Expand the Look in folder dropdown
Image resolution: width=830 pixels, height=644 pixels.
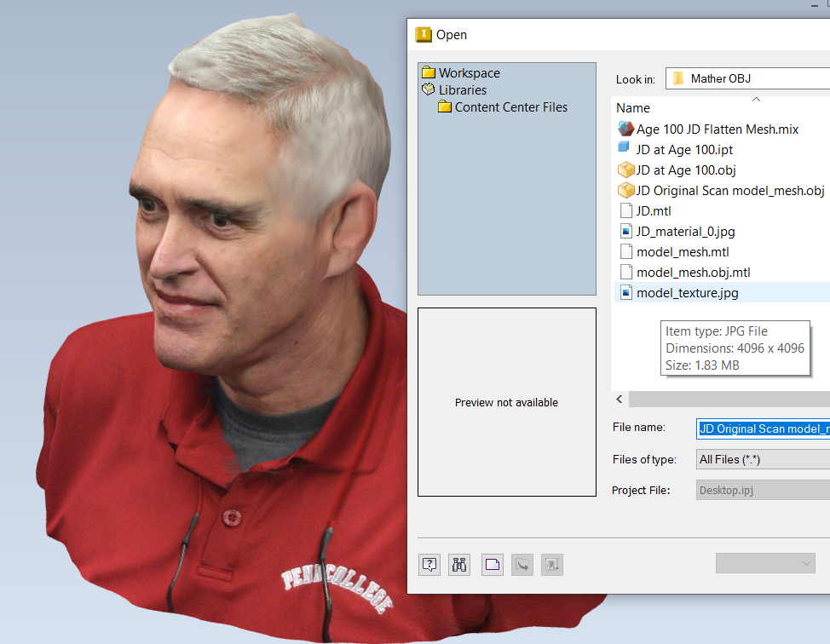tap(746, 78)
